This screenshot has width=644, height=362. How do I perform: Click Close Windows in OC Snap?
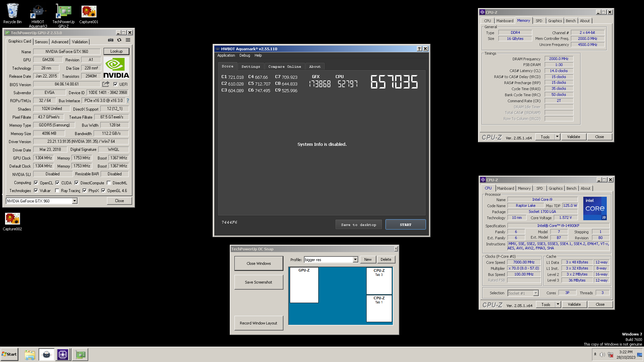pos(259,263)
